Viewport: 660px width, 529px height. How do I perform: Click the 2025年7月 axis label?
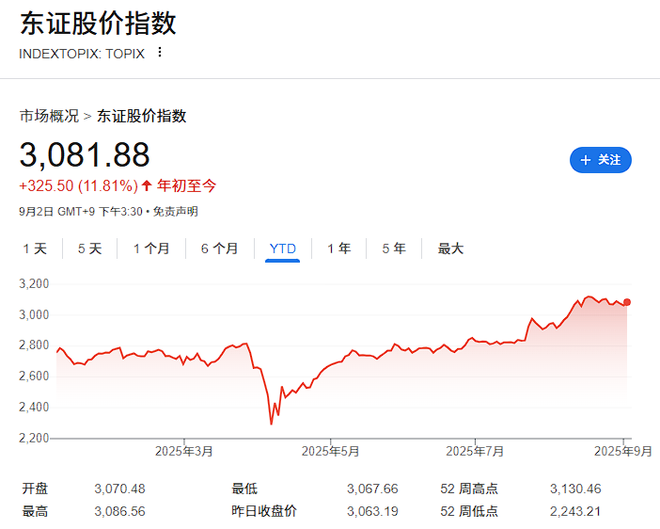[474, 451]
